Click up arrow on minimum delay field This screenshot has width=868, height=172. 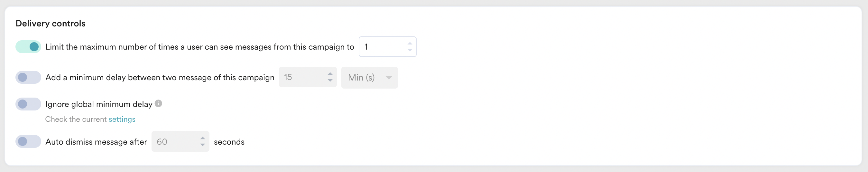pos(330,74)
